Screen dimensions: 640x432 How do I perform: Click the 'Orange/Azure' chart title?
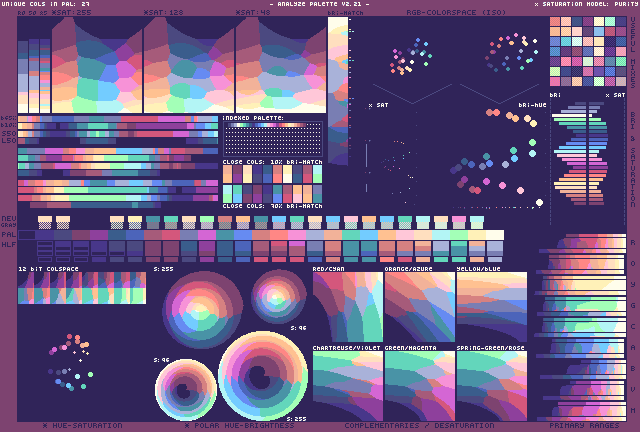click(409, 269)
